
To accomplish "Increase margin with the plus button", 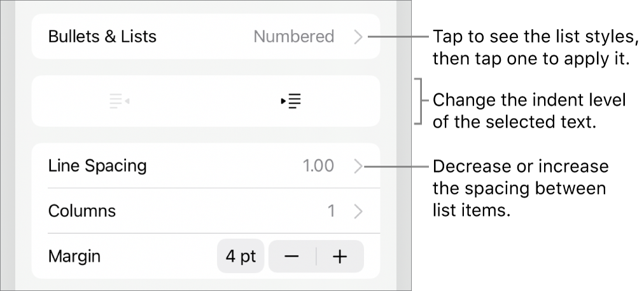I will pyautogui.click(x=340, y=257).
